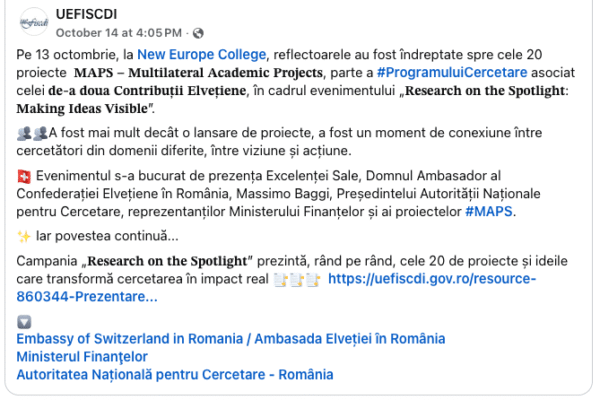
Task: Open the uefiscdi.gov.ro resource link
Action: pos(432,279)
